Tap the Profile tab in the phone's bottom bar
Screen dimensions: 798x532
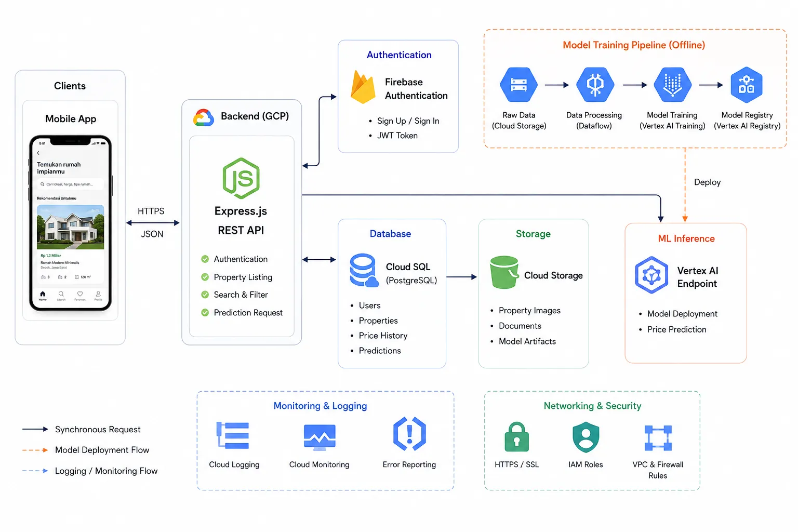coord(98,296)
